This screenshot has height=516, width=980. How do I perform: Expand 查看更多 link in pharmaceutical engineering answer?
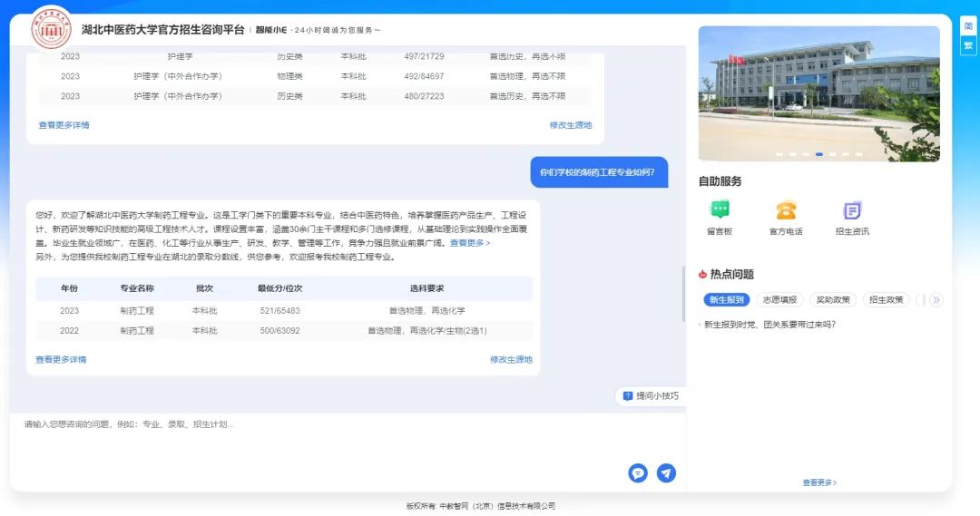click(470, 243)
